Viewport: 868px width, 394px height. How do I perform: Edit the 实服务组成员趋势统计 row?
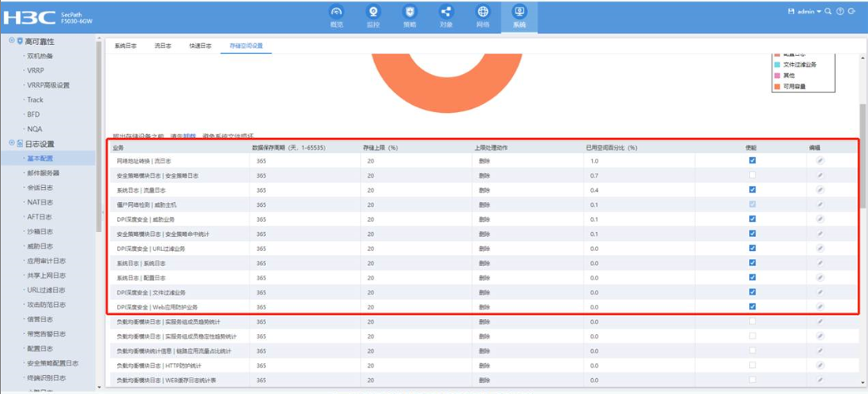click(820, 322)
